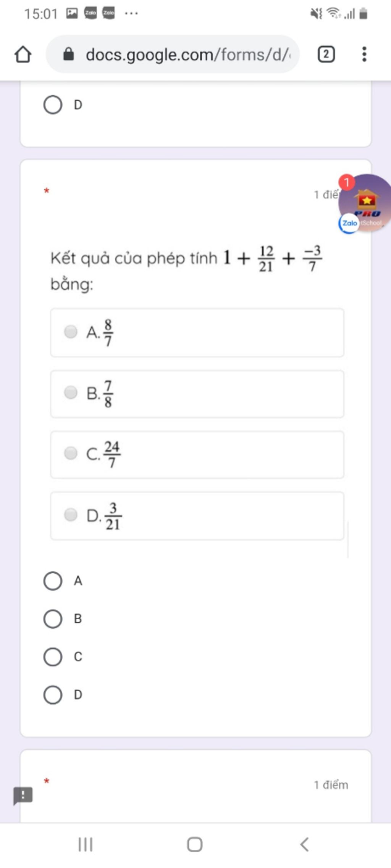Tap the report problem feedback icon

pyautogui.click(x=23, y=796)
